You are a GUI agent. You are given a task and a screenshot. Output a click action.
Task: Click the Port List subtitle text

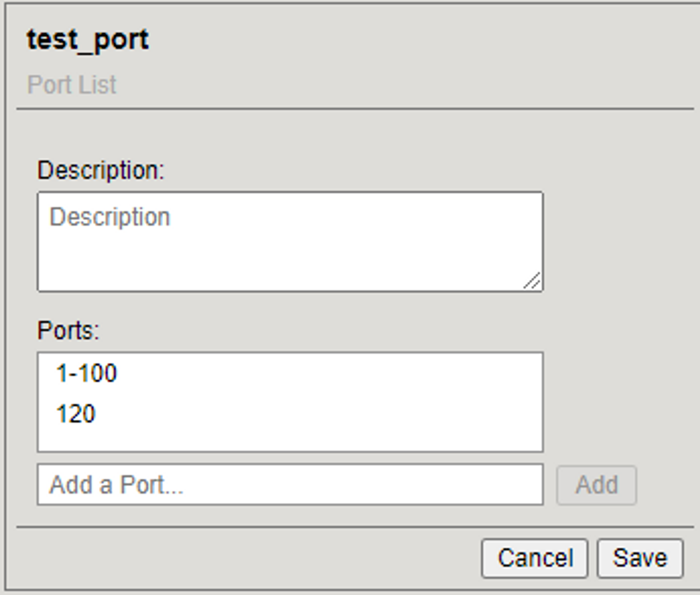72,85
